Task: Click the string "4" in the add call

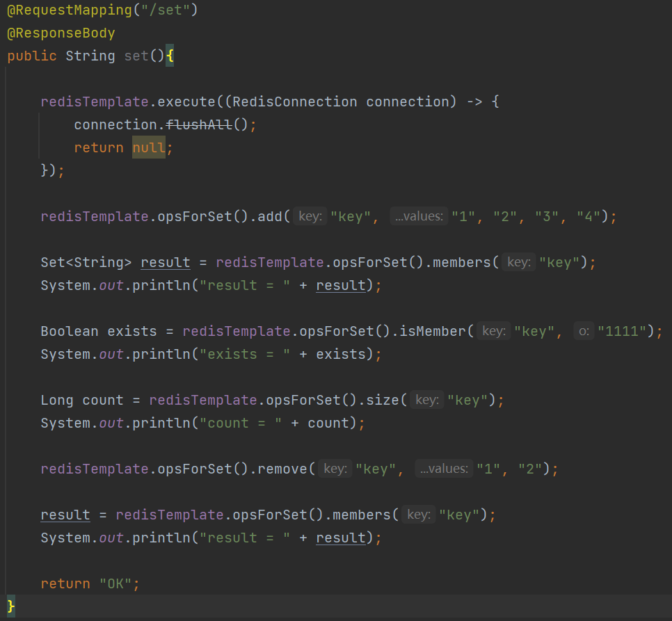Action: click(x=589, y=216)
